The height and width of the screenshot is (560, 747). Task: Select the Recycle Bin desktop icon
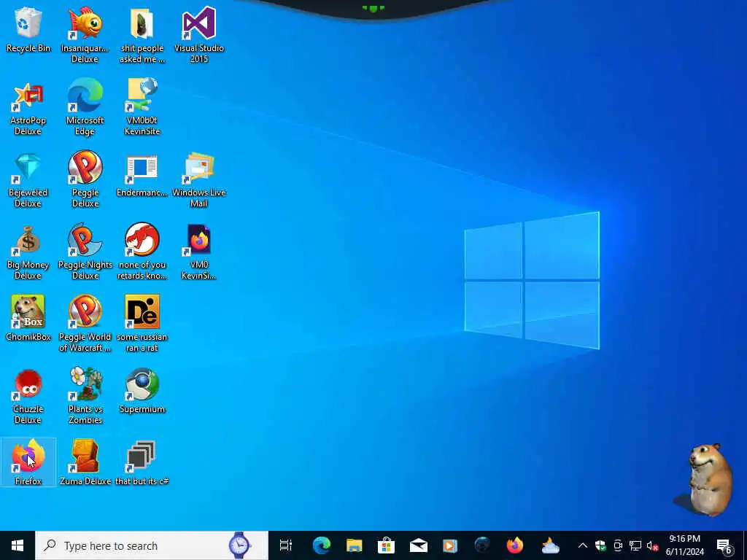click(x=28, y=29)
